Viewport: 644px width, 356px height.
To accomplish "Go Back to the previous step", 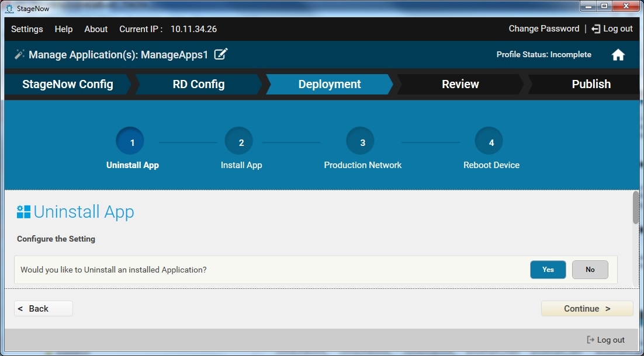I will coord(43,309).
